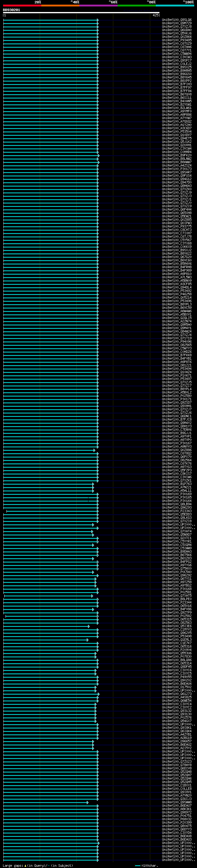Select hit label UniRef100_C6TGZ9
This screenshot has height=868, width=197.
click(177, 43)
